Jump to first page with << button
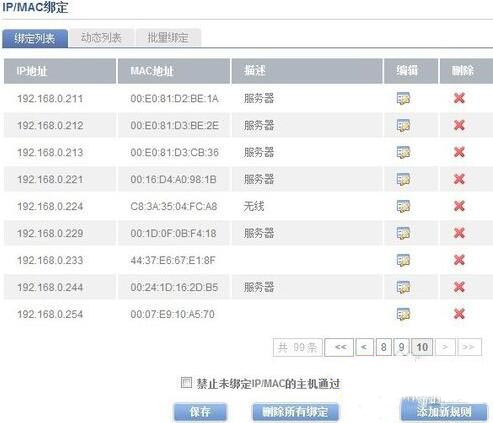Image resolution: width=493 pixels, height=423 pixels. coord(339,347)
